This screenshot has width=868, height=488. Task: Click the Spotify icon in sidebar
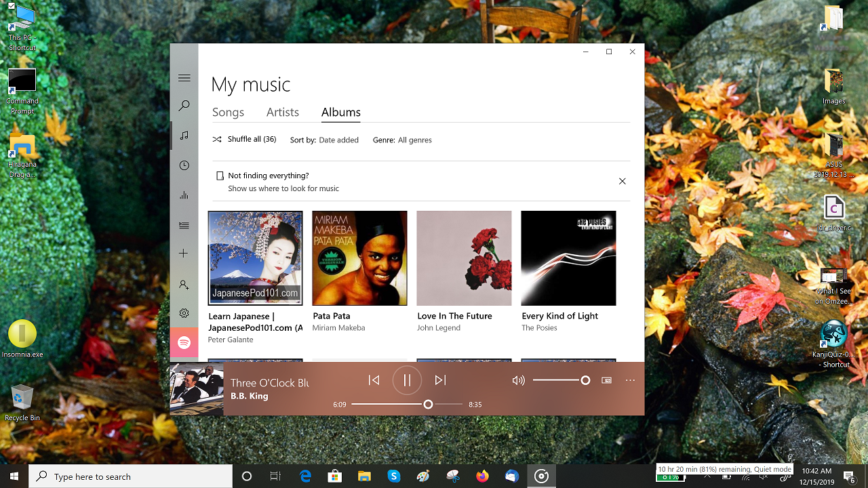tap(184, 344)
